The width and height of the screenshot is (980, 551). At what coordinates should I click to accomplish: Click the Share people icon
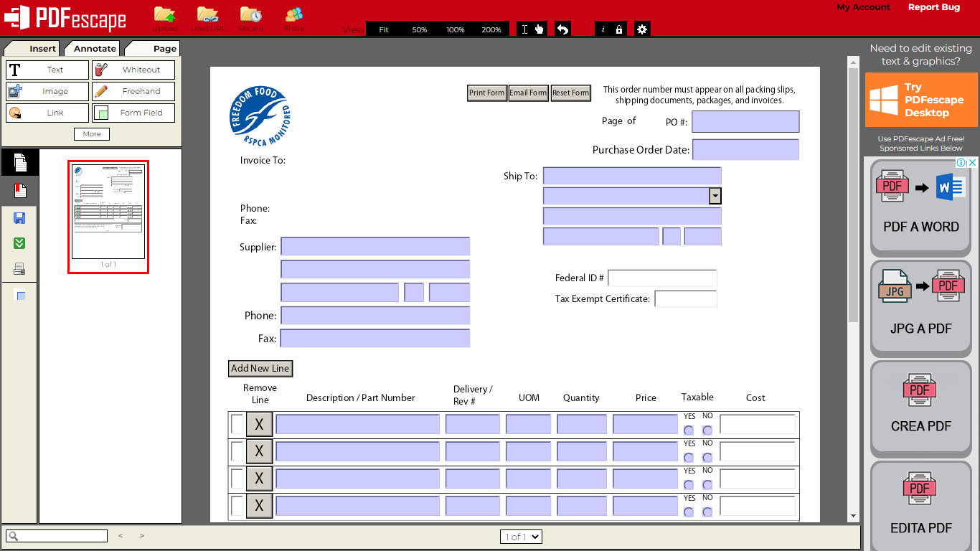(294, 14)
